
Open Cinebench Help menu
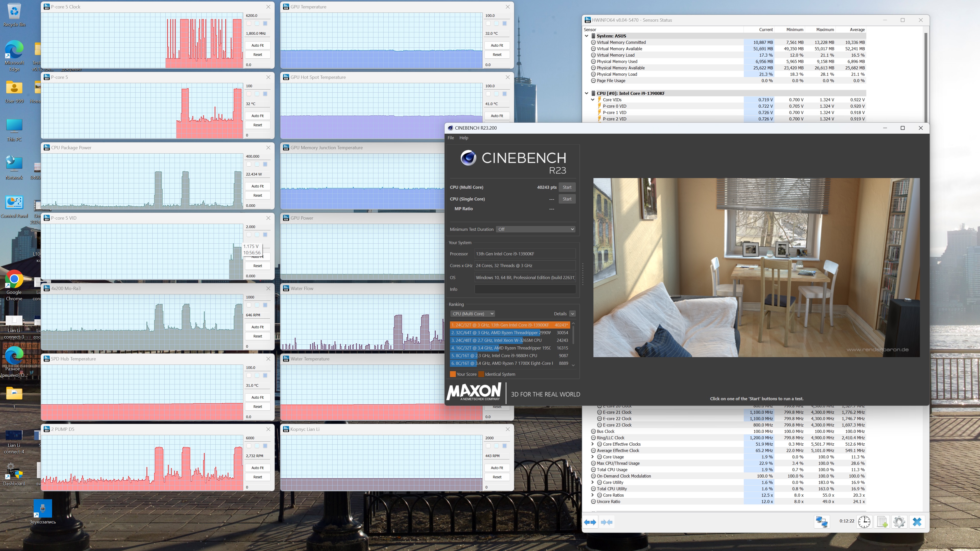pyautogui.click(x=463, y=138)
